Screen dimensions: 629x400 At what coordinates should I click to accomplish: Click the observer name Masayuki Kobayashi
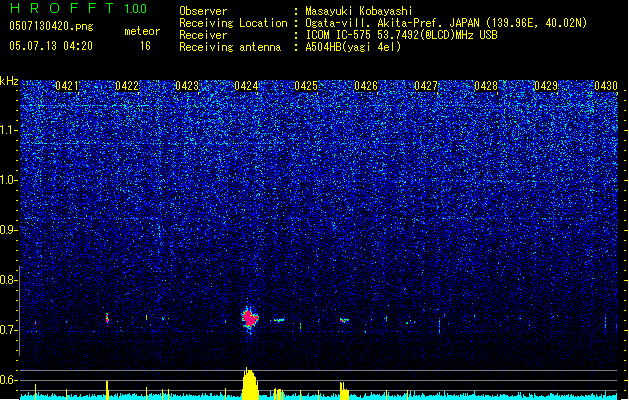point(359,11)
